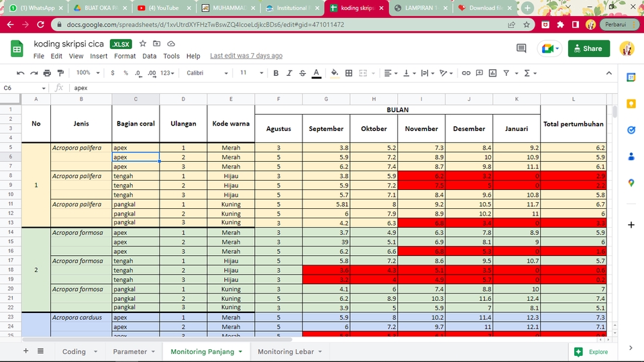
Task: Click the Move to folder icon
Action: [x=157, y=44]
